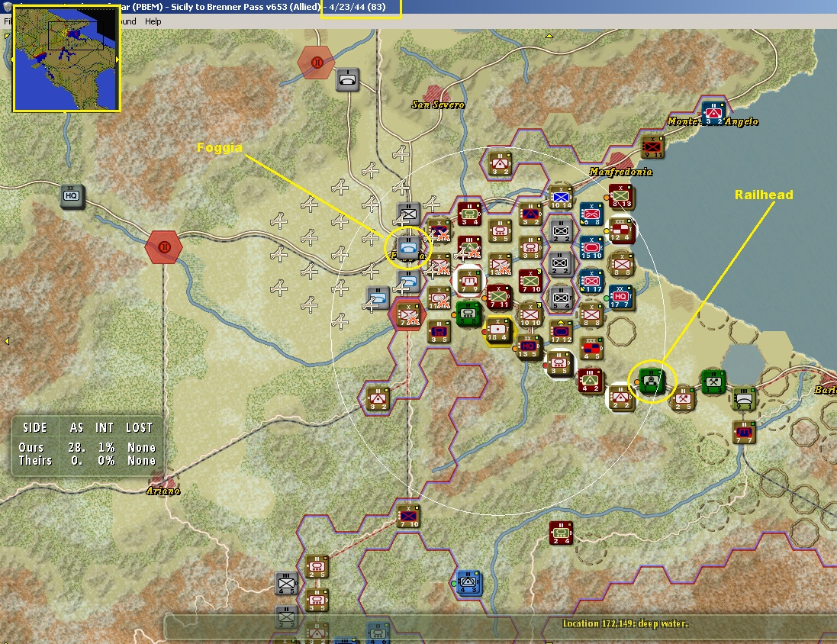The height and width of the screenshot is (644, 837).
Task: Click the Ariano town label
Action: (163, 490)
